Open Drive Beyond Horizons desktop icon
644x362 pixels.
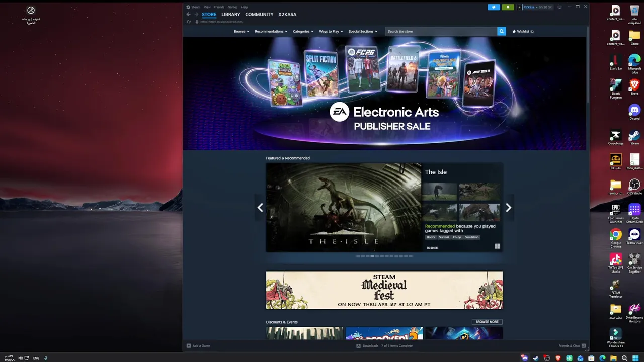[634, 313]
